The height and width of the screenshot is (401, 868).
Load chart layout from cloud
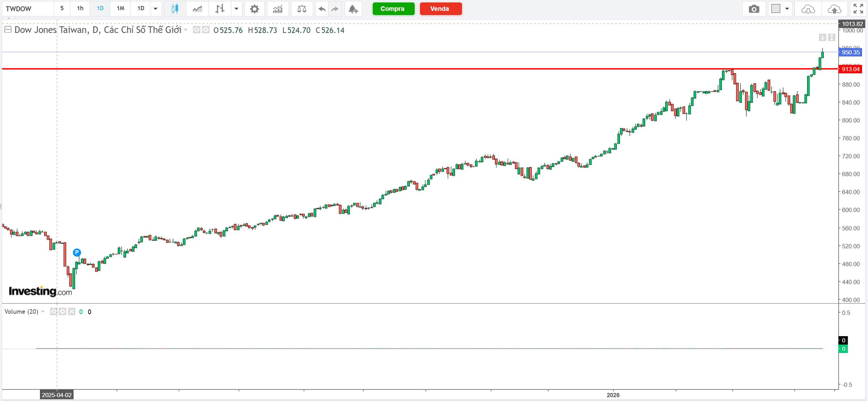pos(808,9)
